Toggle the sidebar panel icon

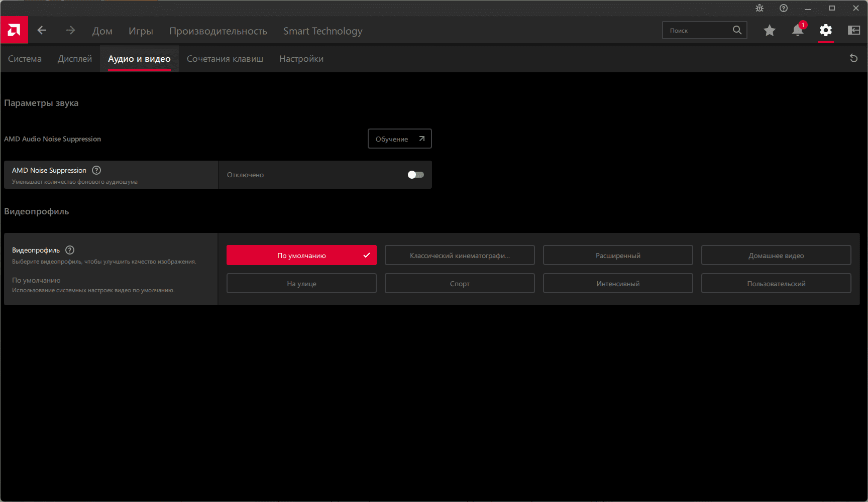coord(854,30)
